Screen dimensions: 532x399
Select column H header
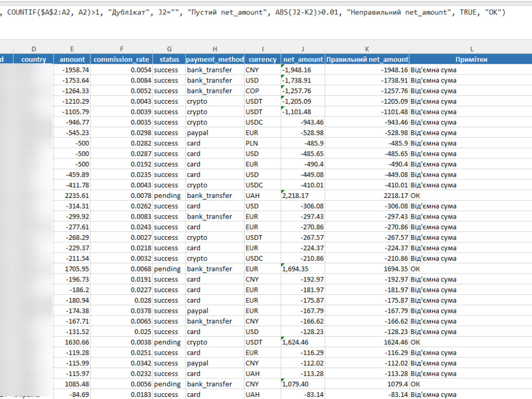point(215,49)
